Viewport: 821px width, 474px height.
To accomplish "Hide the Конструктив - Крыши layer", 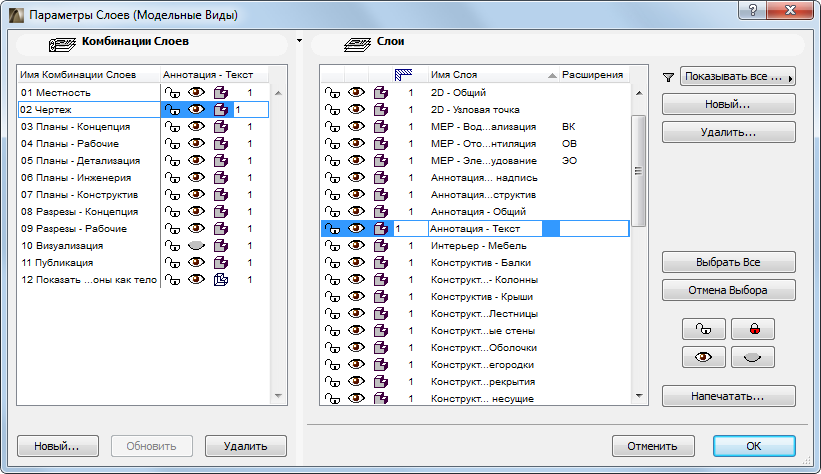I will click(357, 297).
